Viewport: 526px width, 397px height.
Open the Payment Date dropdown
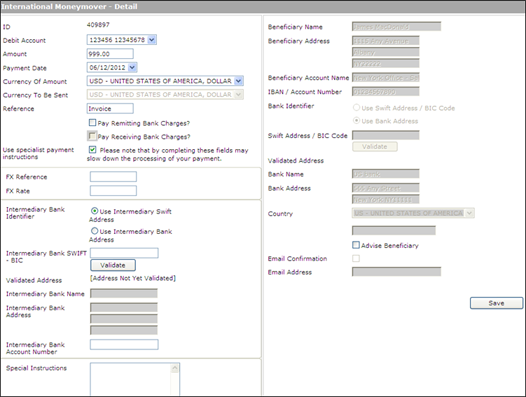point(112,67)
